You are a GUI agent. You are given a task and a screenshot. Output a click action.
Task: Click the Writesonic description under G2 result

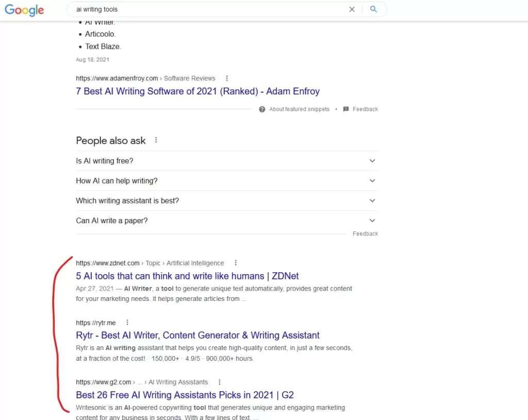click(x=210, y=412)
